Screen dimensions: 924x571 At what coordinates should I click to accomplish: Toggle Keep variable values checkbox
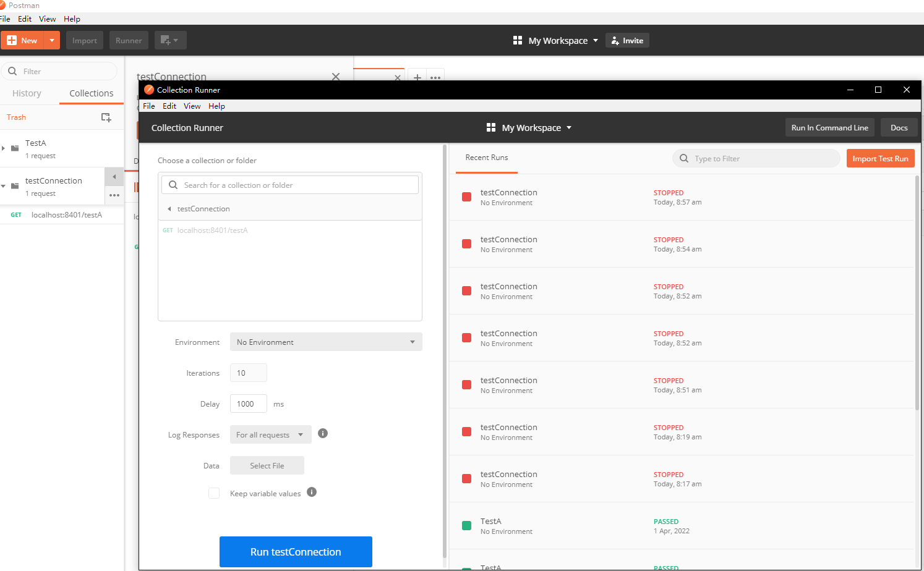pos(214,493)
